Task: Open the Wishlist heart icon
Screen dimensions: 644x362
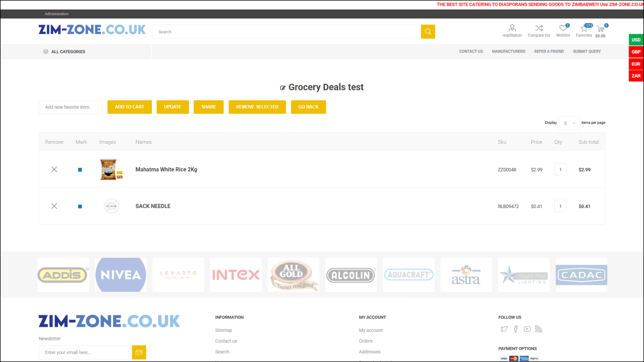Action: pyautogui.click(x=563, y=28)
